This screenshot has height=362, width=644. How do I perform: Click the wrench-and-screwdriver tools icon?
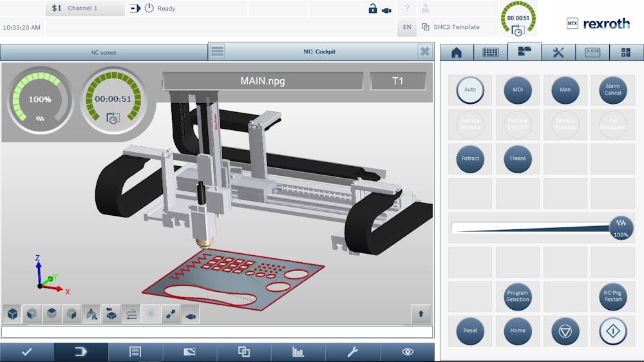(558, 53)
